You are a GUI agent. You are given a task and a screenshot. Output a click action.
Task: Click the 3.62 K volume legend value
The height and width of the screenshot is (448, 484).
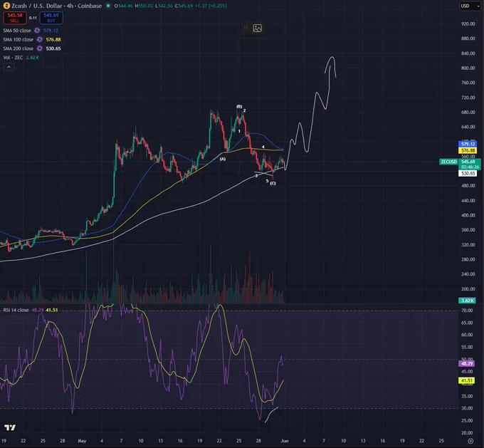(x=32, y=58)
